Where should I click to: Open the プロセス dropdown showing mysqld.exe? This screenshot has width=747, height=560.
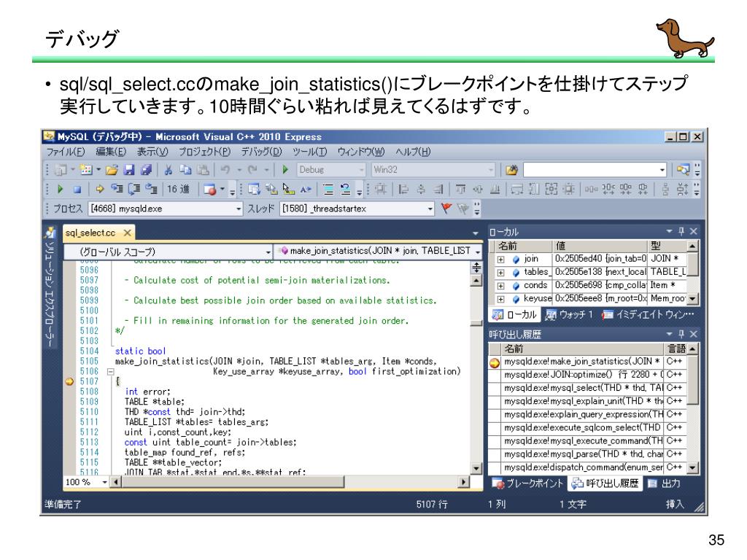[x=239, y=209]
